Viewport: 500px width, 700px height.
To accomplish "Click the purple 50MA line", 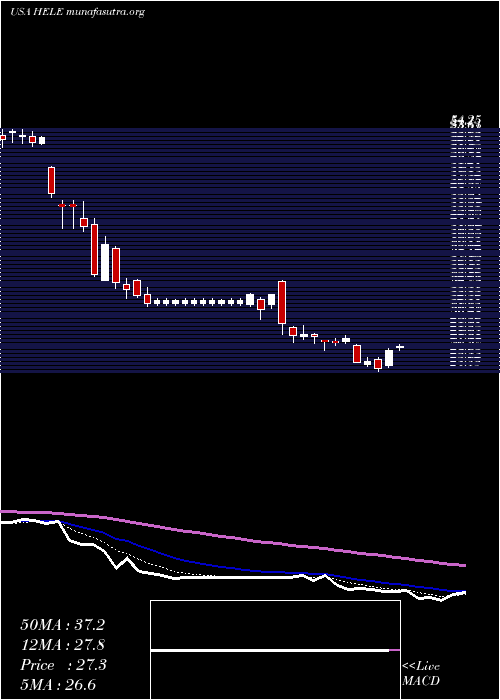I will click(232, 537).
